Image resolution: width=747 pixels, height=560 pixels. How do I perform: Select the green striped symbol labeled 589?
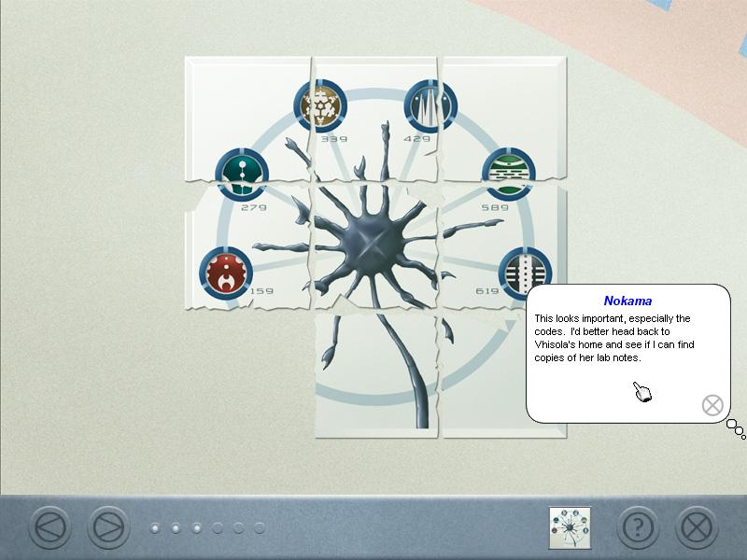(509, 175)
